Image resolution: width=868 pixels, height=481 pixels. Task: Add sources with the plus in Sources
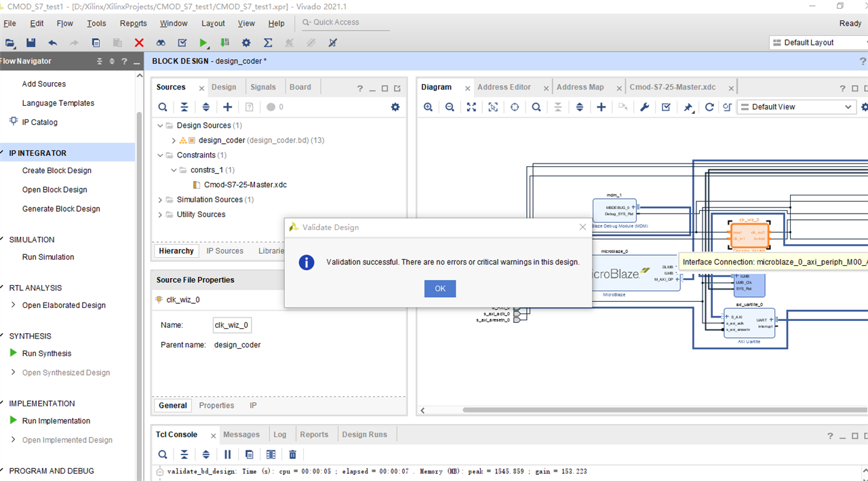click(x=228, y=107)
